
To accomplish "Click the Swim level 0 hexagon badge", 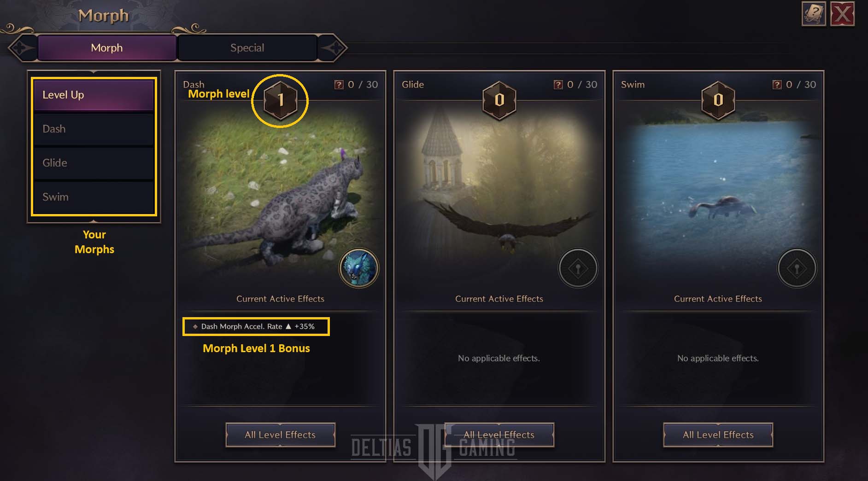I will click(x=718, y=100).
